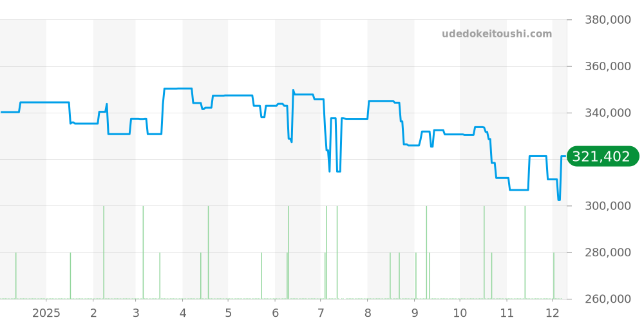Click the 300,000 y-axis label
Image resolution: width=644 pixels, height=322 pixels.
[607, 206]
